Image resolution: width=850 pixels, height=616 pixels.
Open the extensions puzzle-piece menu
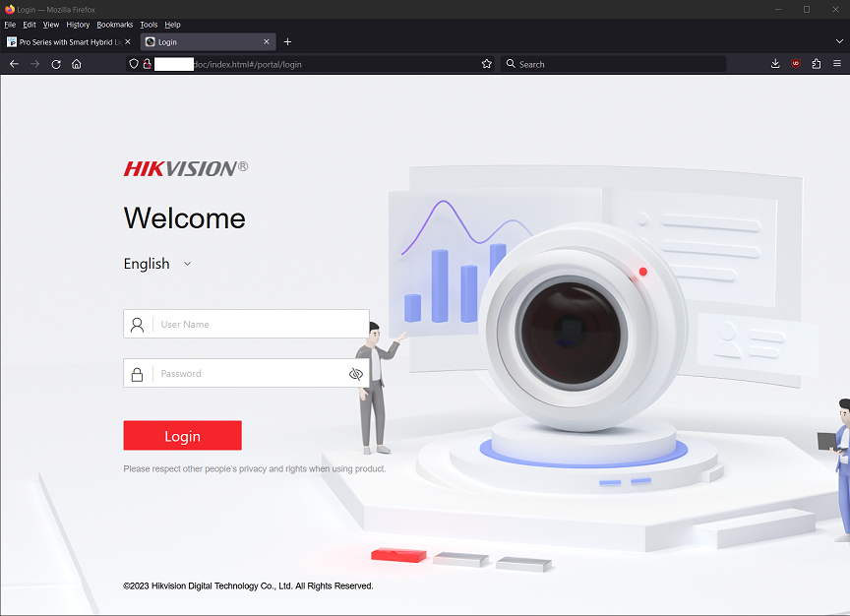[817, 64]
